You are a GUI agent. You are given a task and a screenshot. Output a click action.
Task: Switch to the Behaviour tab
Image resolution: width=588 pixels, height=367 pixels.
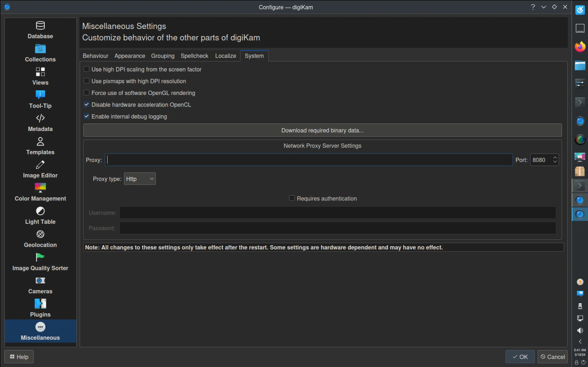pyautogui.click(x=95, y=56)
